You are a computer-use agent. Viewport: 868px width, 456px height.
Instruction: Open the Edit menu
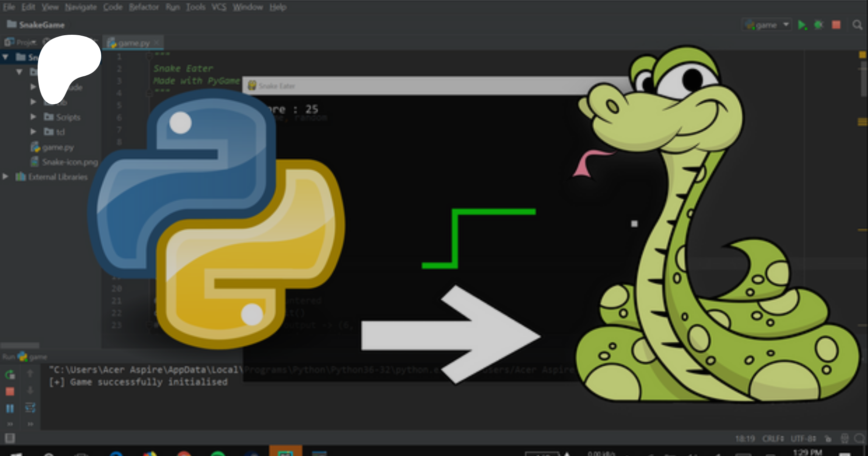[x=28, y=7]
